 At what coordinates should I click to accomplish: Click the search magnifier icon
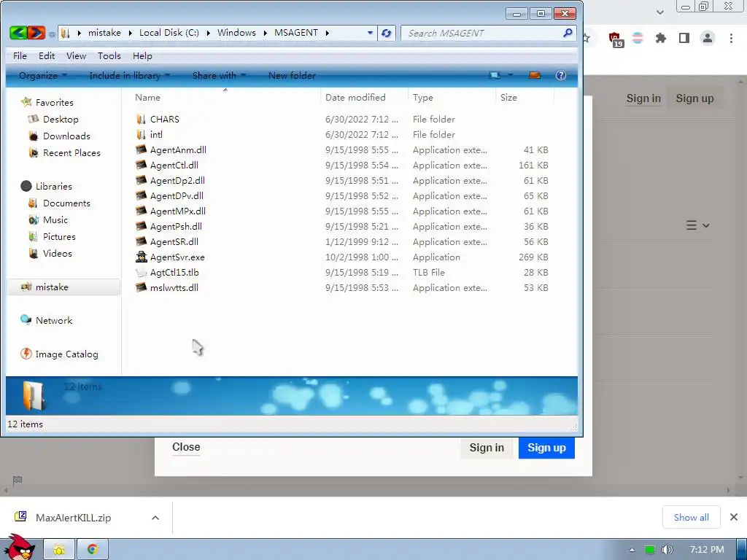pyautogui.click(x=568, y=33)
